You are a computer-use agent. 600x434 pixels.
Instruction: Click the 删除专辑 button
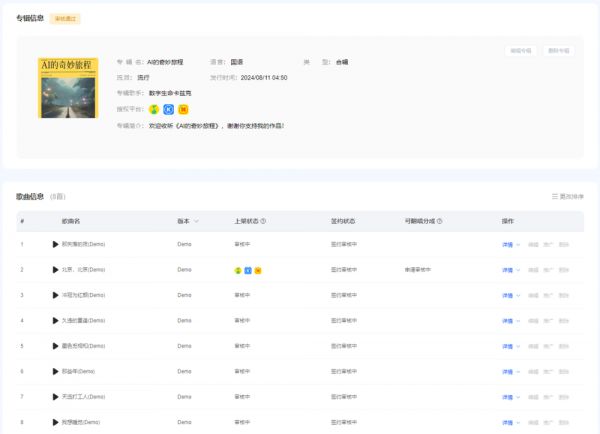tap(558, 50)
